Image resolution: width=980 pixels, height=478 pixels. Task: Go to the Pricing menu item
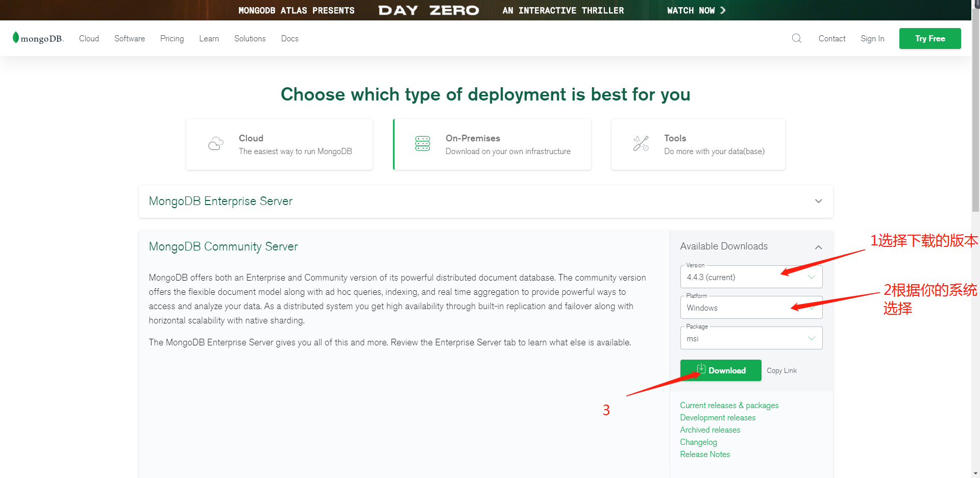172,39
